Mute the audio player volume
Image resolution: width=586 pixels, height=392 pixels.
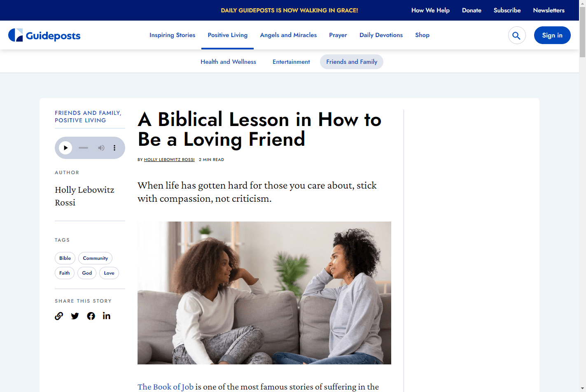(x=101, y=148)
